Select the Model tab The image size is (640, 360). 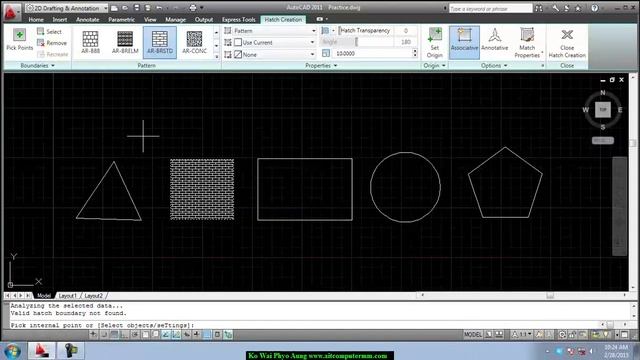[44, 296]
